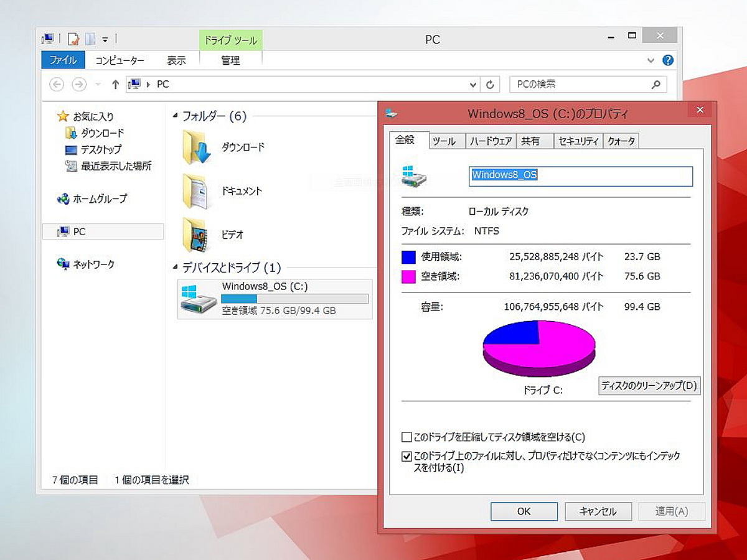Select the ダウンロード folder icon
This screenshot has height=560, width=747.
pyautogui.click(x=197, y=147)
